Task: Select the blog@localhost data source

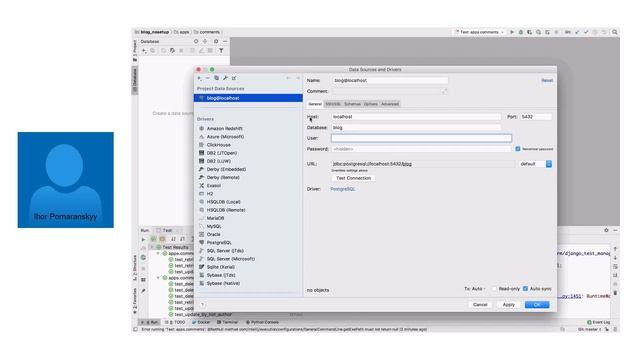Action: 248,98
